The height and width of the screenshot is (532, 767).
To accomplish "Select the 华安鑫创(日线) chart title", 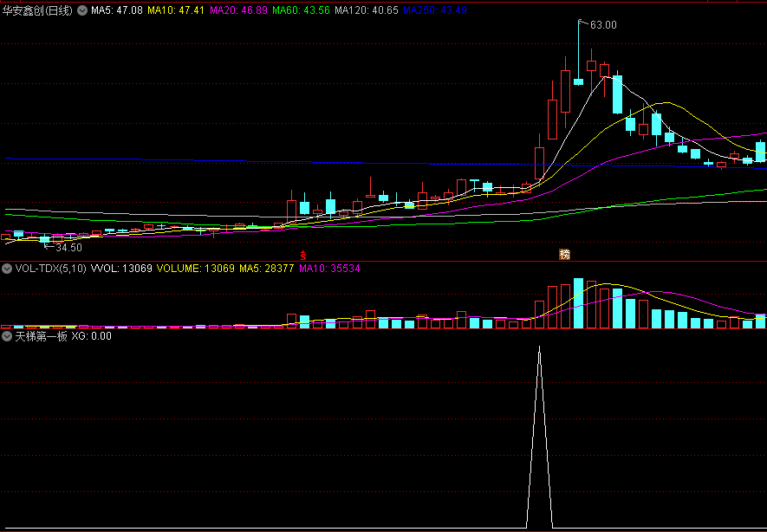I will [37, 10].
